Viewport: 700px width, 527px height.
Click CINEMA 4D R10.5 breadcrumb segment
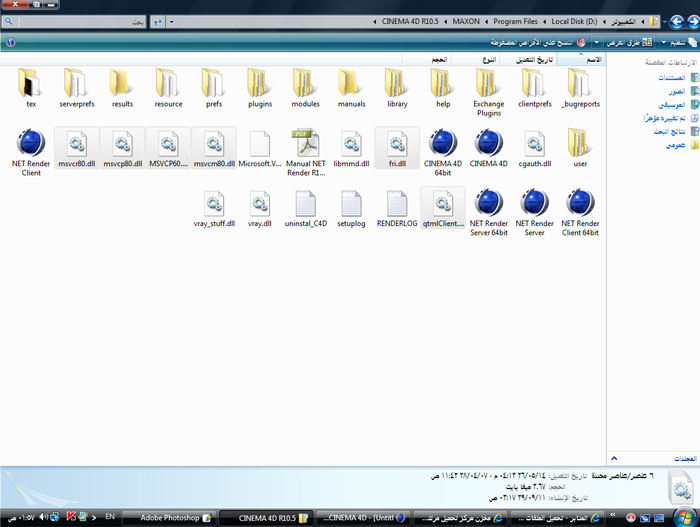410,21
